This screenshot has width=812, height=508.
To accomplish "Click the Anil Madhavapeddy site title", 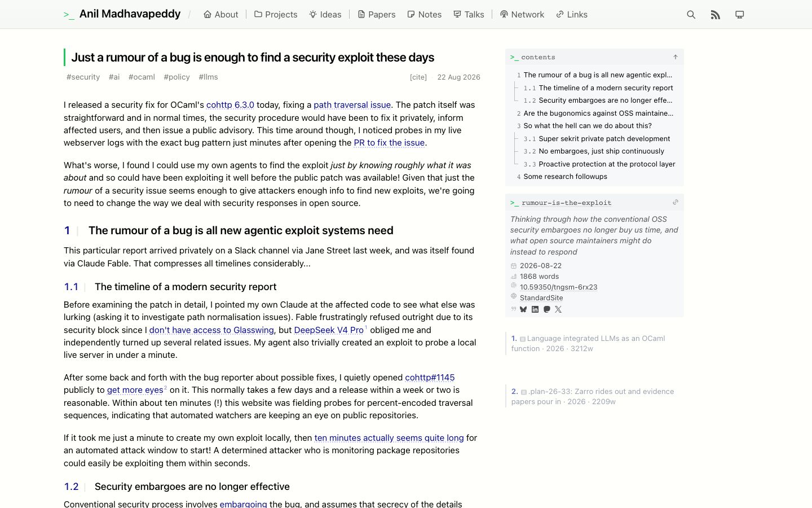I will click(130, 14).
